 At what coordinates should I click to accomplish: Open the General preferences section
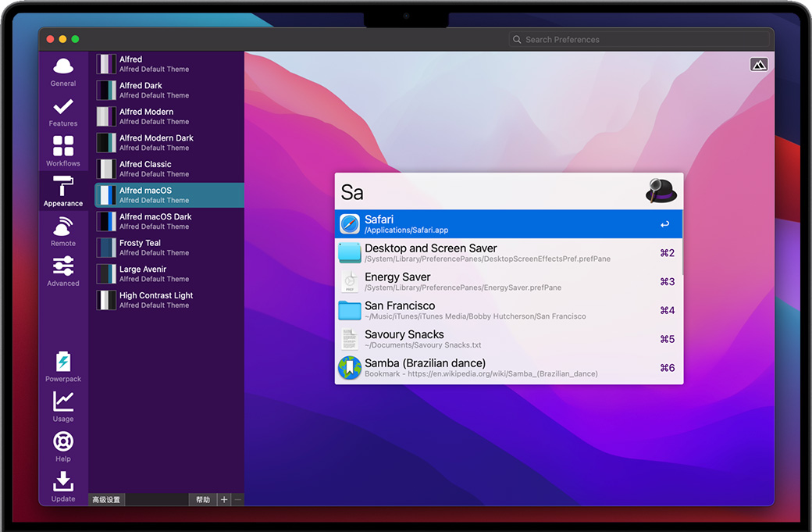63,72
